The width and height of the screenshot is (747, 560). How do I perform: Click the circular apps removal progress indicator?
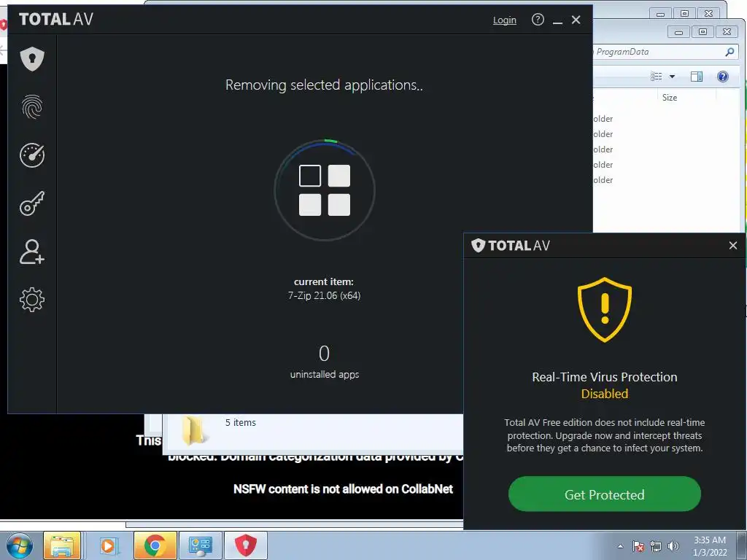coord(325,190)
